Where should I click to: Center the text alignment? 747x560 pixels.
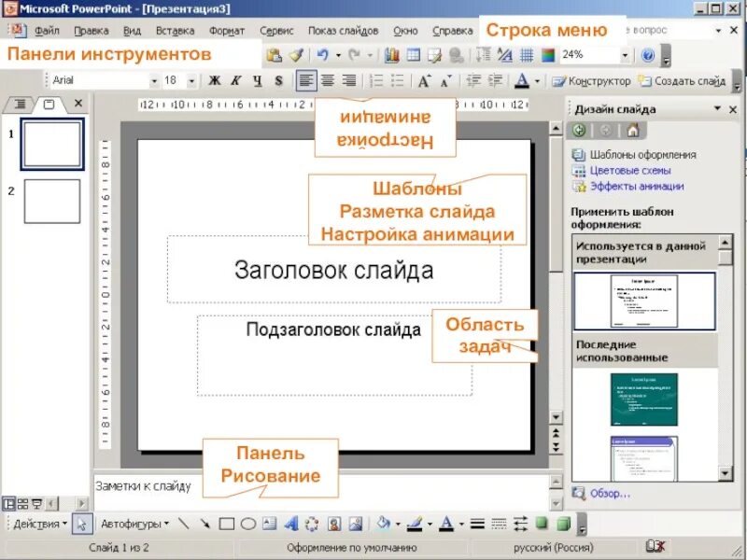(x=328, y=81)
